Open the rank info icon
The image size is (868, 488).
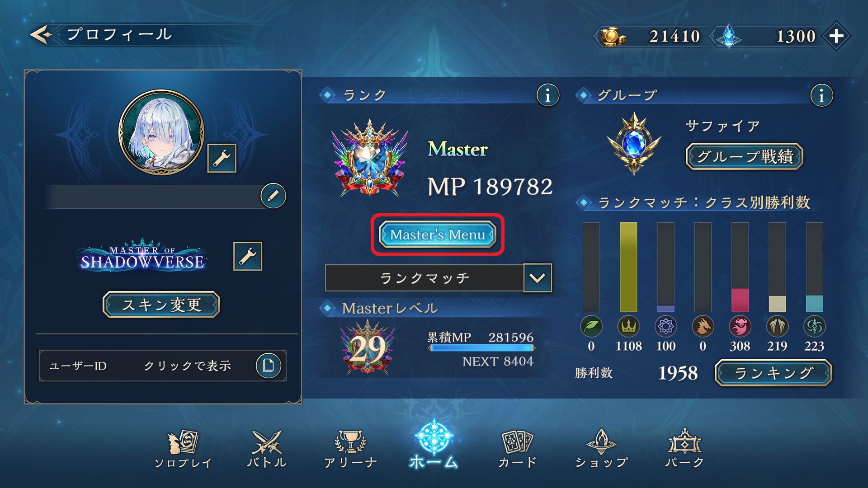pyautogui.click(x=547, y=95)
